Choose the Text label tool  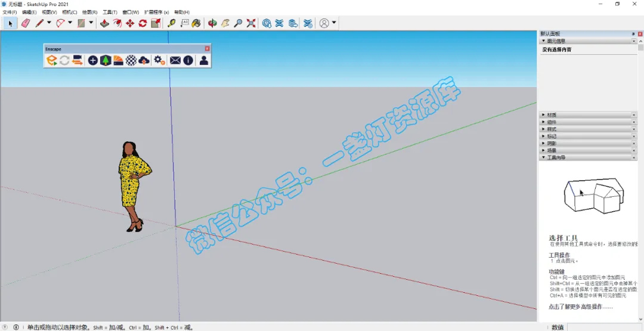tap(184, 23)
